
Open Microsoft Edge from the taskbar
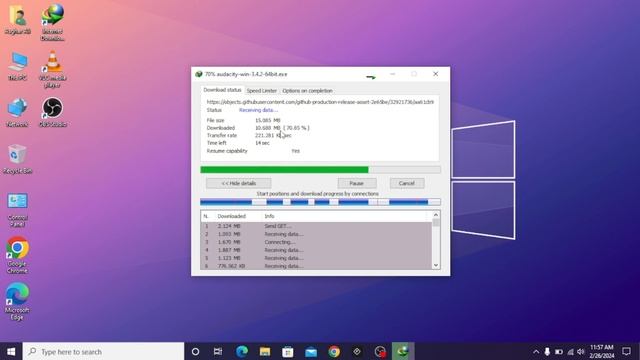[x=242, y=351]
